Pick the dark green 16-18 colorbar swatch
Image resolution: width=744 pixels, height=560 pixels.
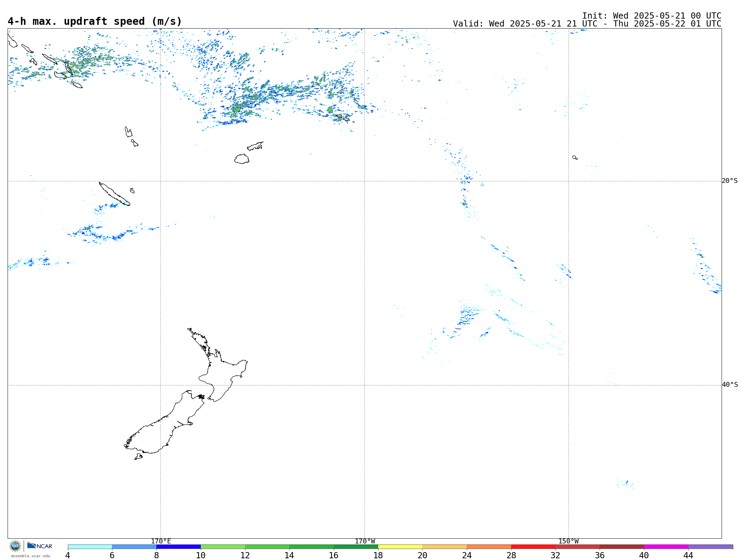356,547
